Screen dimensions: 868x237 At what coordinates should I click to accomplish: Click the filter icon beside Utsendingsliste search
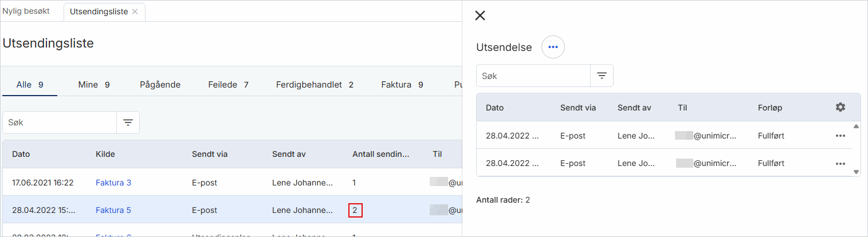[x=128, y=123]
